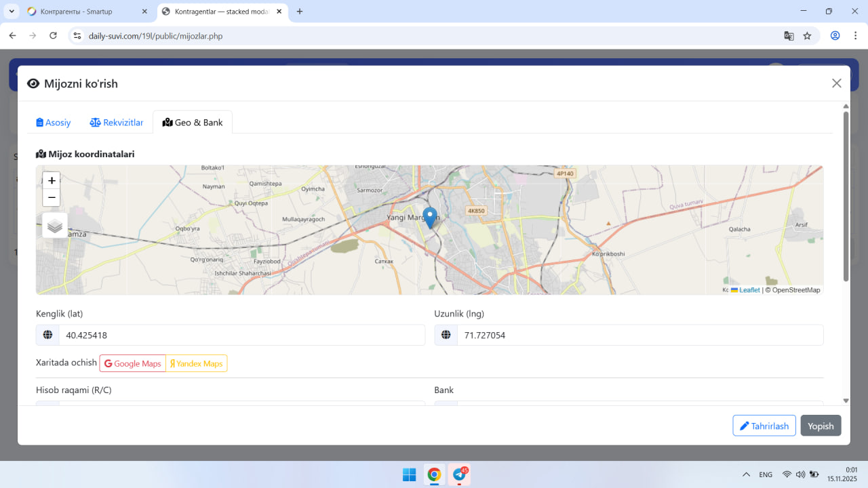Viewport: 868px width, 488px height.
Task: Click the browser translate page icon
Action: [x=789, y=36]
